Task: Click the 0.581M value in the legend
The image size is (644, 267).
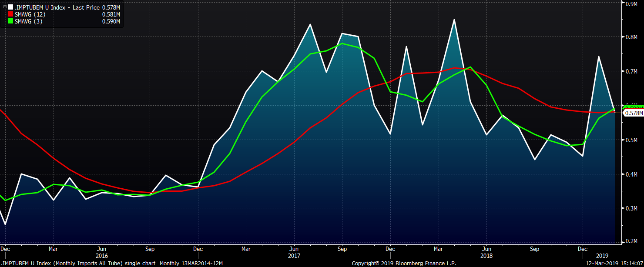Action: tap(111, 14)
